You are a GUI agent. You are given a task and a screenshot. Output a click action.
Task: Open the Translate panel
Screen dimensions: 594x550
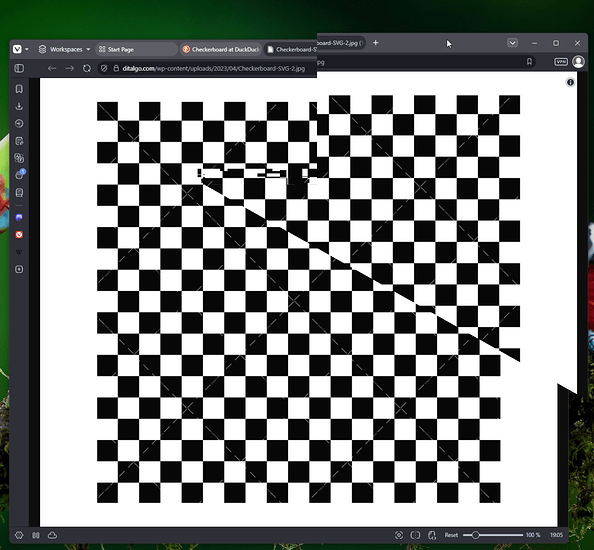point(19,158)
